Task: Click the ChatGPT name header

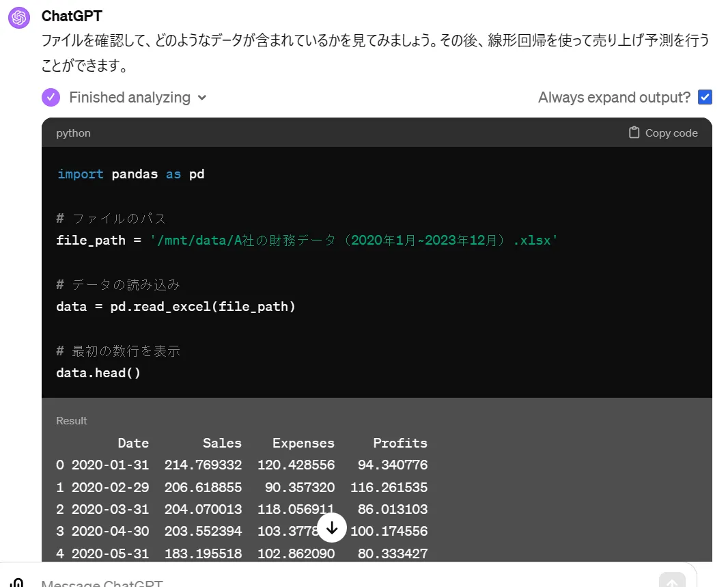Action: tap(71, 16)
